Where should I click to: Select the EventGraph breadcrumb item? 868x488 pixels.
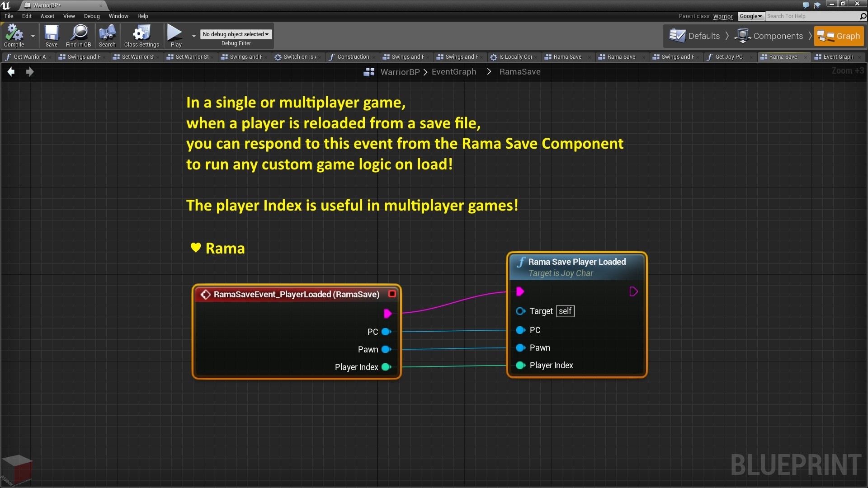pyautogui.click(x=454, y=71)
